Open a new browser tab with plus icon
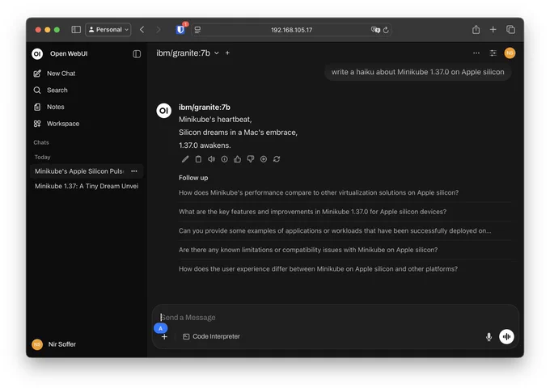 click(493, 30)
